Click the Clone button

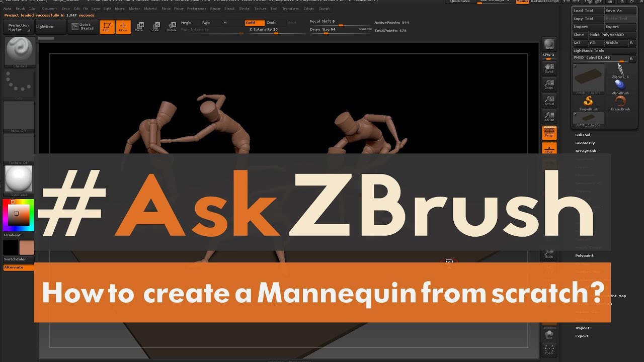[x=580, y=35]
